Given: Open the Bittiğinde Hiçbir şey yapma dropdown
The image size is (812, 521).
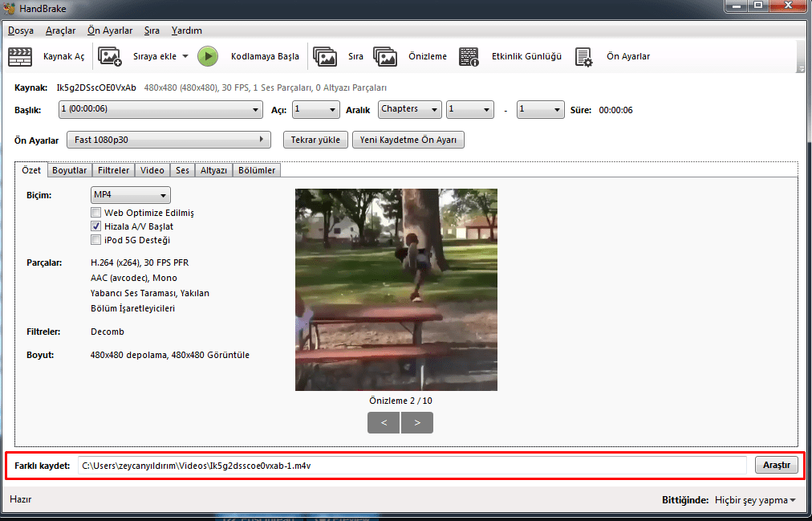Looking at the screenshot, I should tap(755, 500).
